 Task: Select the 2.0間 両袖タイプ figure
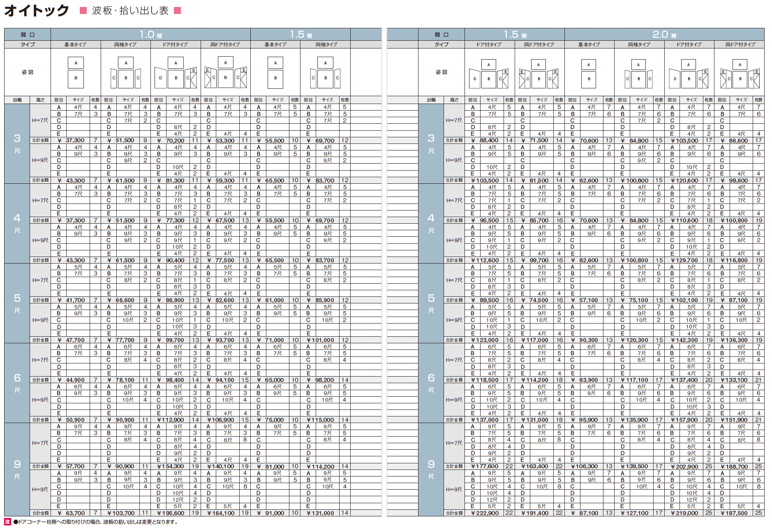click(638, 73)
